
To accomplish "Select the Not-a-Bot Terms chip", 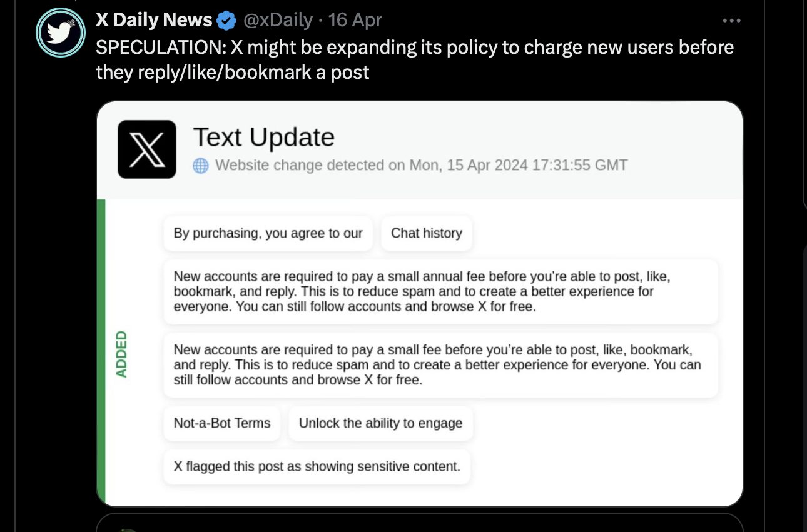I will pos(222,423).
